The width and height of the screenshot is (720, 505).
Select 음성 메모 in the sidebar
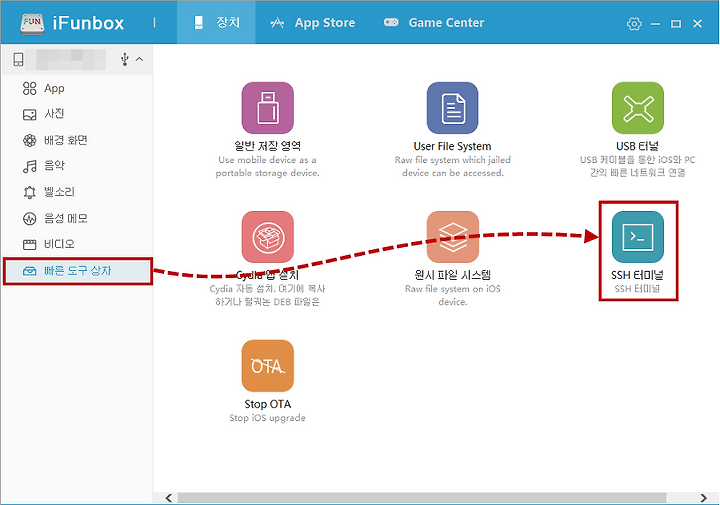[x=77, y=218]
